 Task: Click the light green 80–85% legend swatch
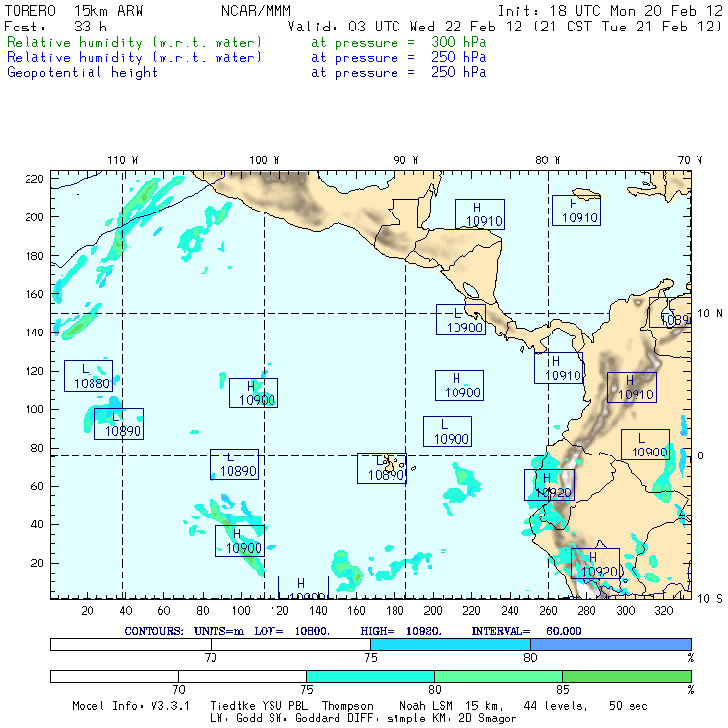point(498,676)
